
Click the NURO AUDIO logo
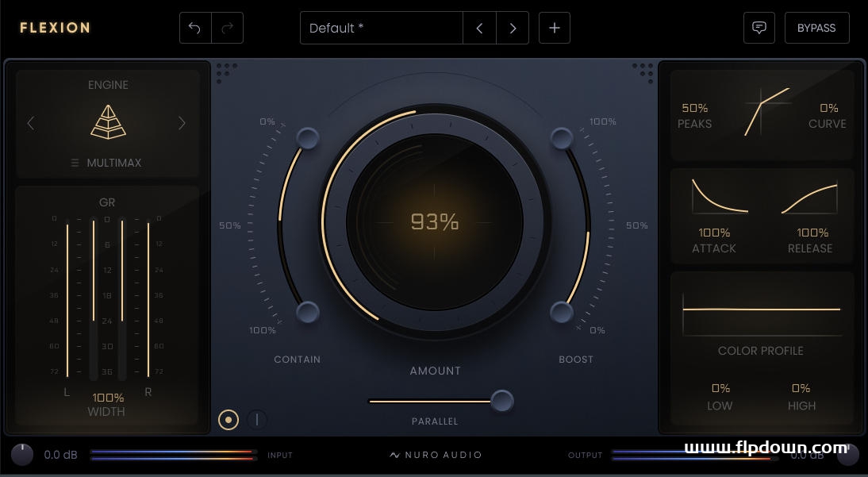(x=436, y=455)
